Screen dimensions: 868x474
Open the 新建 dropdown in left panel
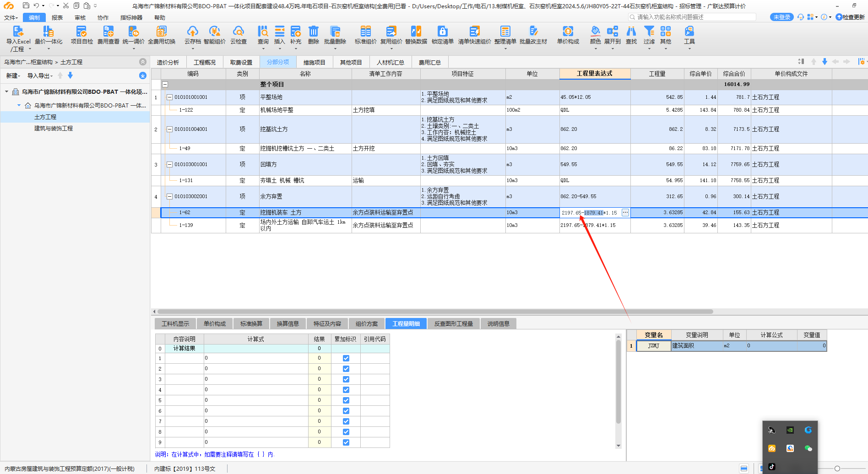[x=13, y=75]
